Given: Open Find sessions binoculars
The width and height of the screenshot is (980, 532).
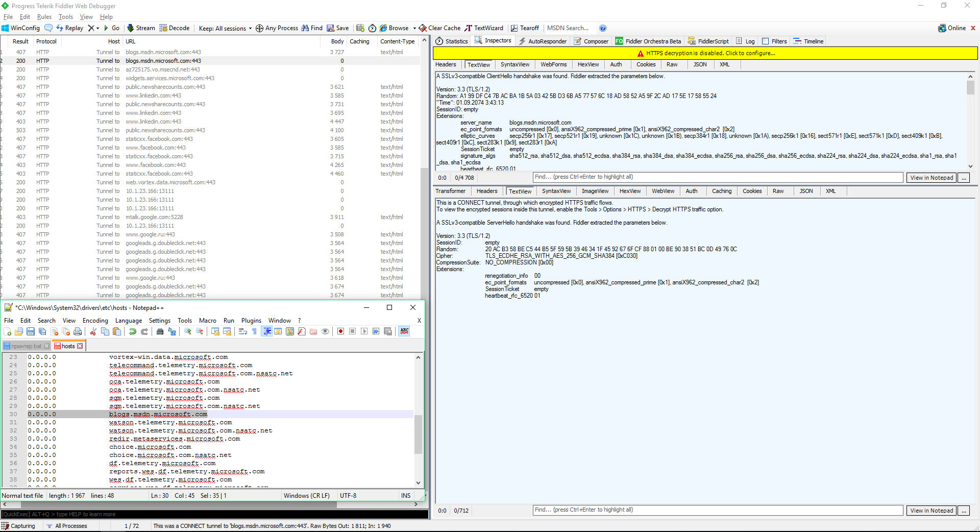Looking at the screenshot, I should (x=312, y=28).
